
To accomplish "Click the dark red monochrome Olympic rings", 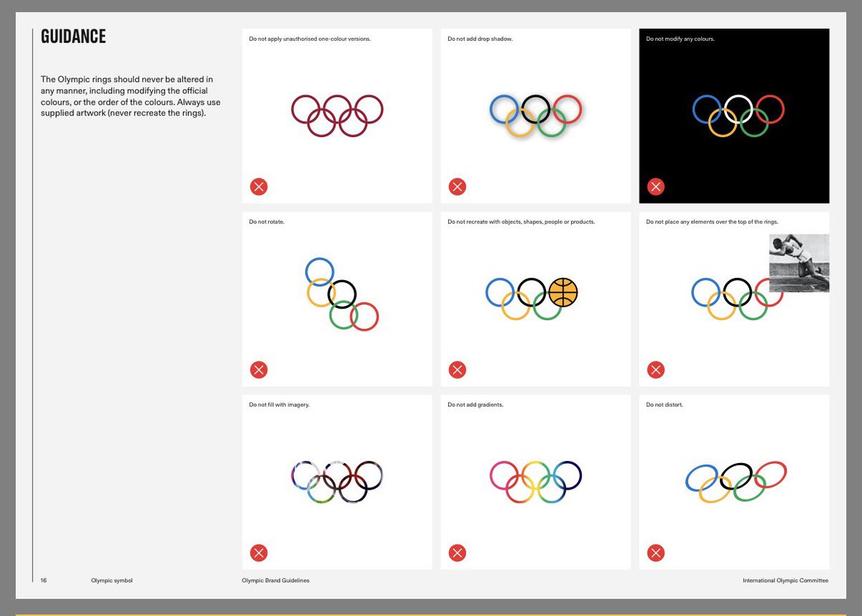I will pos(337,111).
